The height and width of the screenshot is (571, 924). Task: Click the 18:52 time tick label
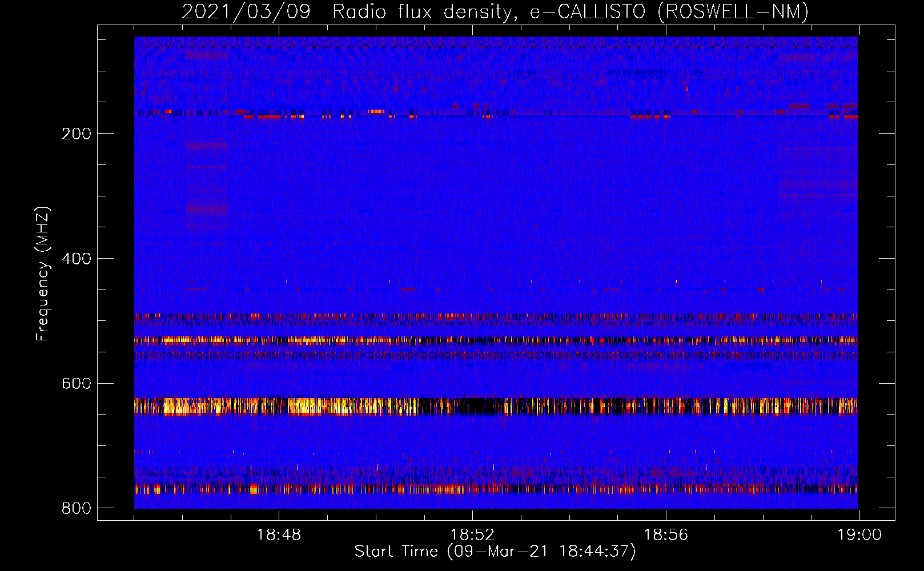pyautogui.click(x=472, y=535)
